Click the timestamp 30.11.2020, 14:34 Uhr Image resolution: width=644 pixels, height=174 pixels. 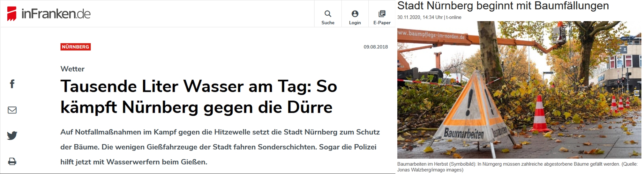(420, 17)
